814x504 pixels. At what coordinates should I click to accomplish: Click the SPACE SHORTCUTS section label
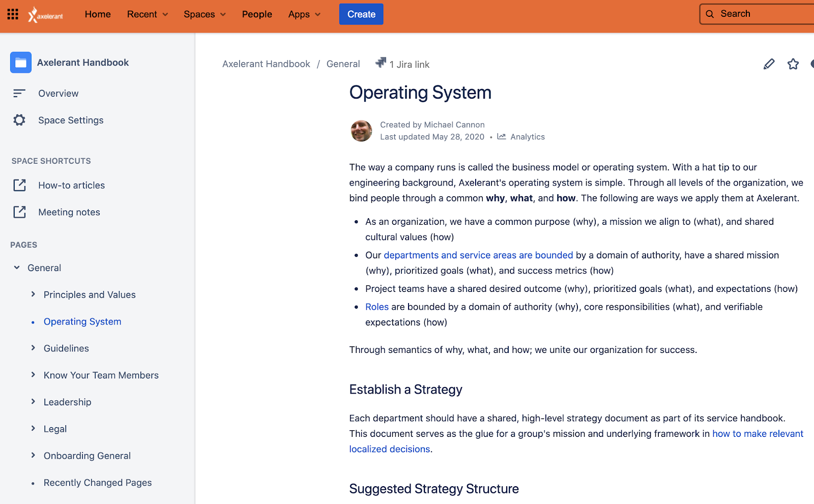pos(51,161)
